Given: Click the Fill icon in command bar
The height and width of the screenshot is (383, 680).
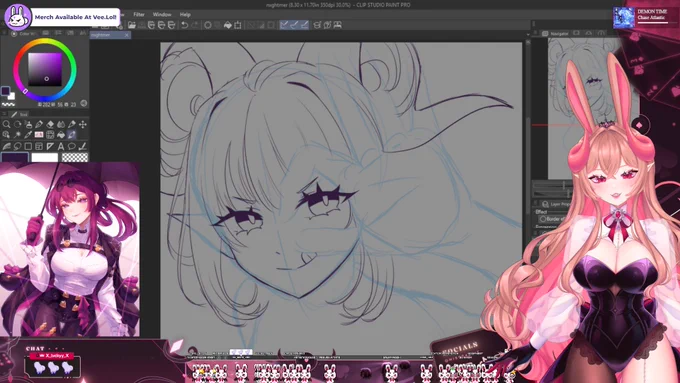Looking at the screenshot, I should [x=228, y=25].
